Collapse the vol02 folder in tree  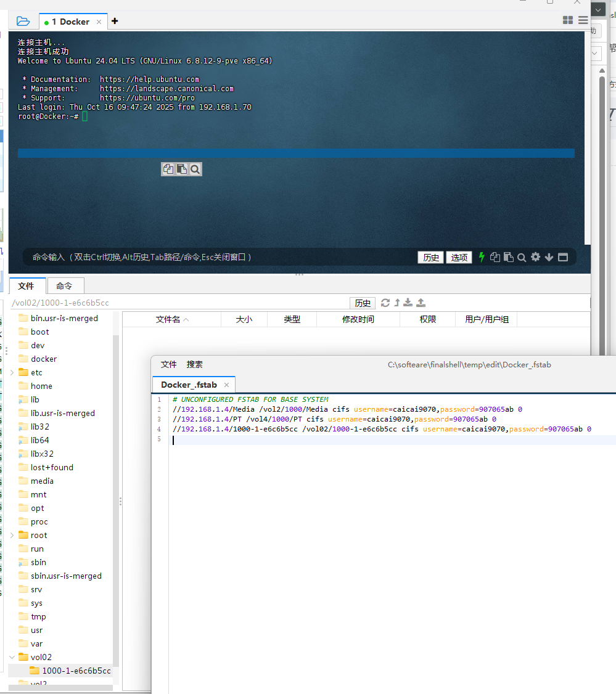pos(12,657)
